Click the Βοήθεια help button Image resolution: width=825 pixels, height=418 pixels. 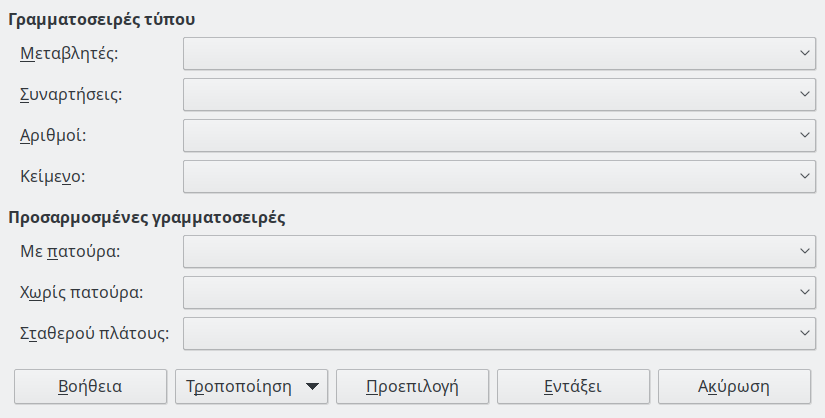coord(90,385)
